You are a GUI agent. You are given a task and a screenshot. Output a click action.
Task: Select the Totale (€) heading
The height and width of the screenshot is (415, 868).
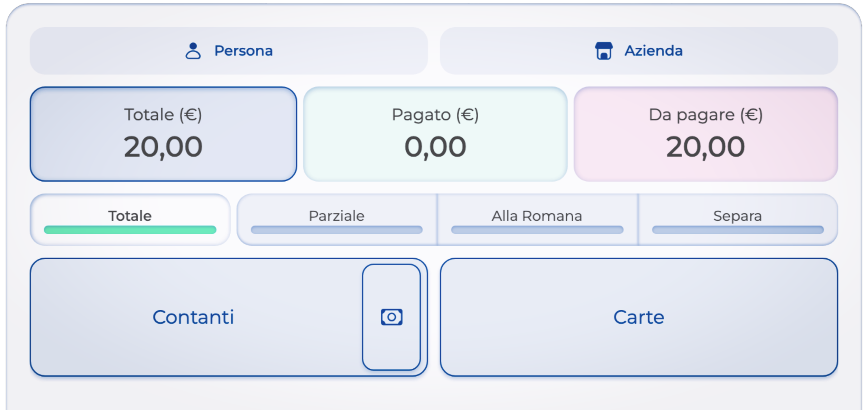(163, 114)
